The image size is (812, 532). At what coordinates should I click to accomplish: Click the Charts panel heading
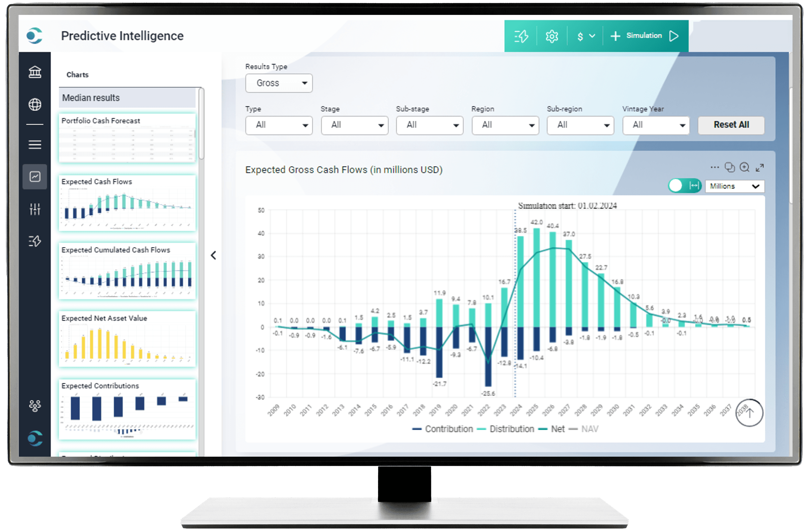click(77, 75)
